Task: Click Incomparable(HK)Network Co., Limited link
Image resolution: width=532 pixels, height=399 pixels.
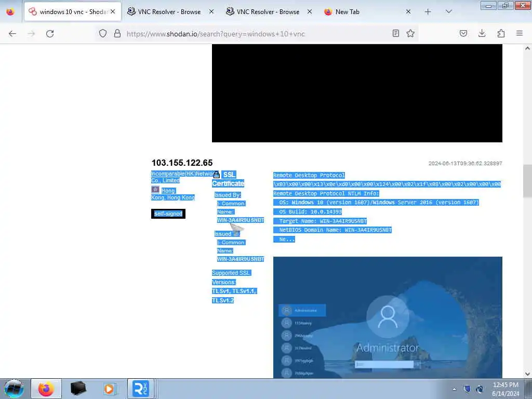Action: pos(182,177)
